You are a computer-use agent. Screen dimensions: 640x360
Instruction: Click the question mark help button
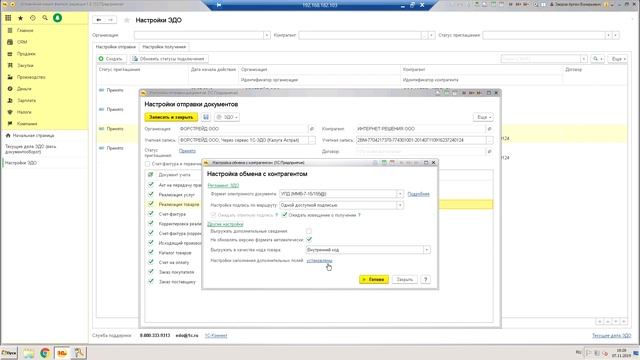pos(425,280)
